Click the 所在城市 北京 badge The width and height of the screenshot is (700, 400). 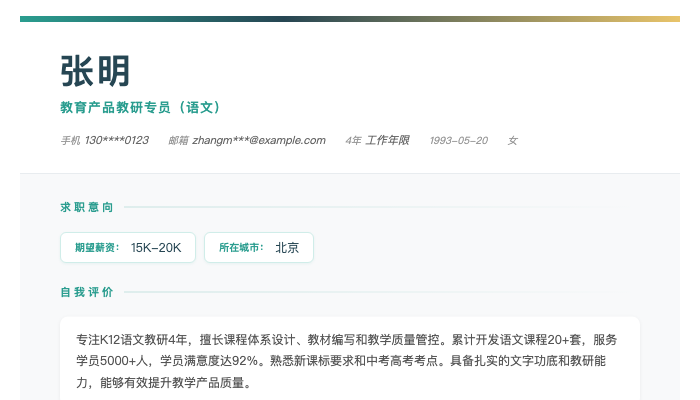[259, 247]
